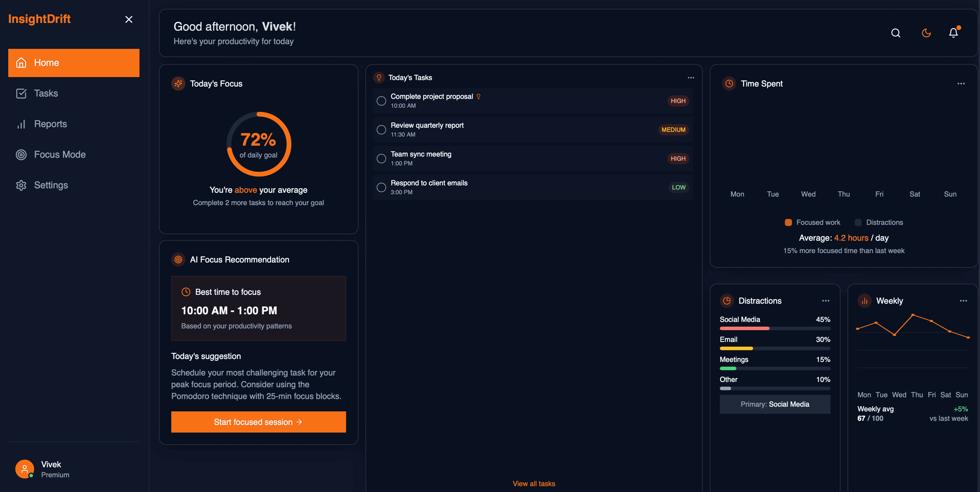Click the Time Spent clock icon
The width and height of the screenshot is (980, 492).
pos(729,84)
